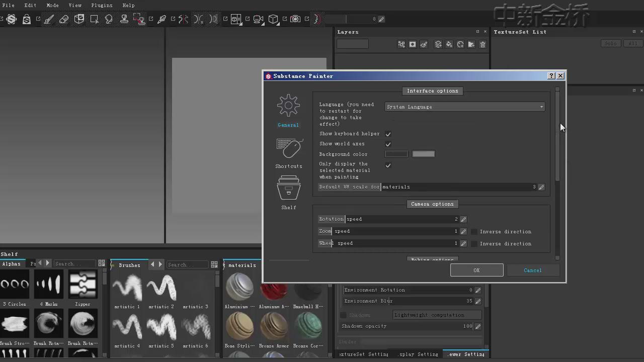Open the Help menu
This screenshot has width=644, height=362.
(x=128, y=5)
